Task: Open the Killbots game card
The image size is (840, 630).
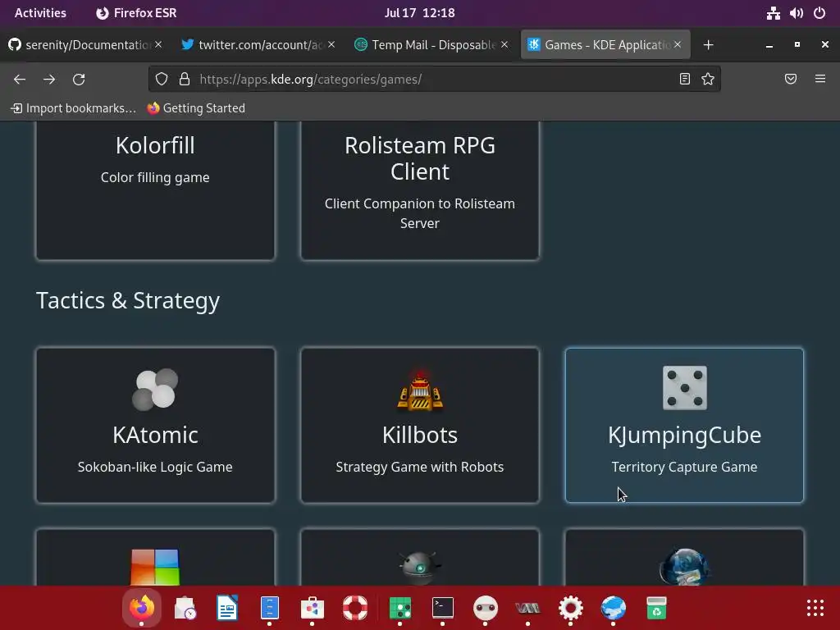Action: coord(420,426)
